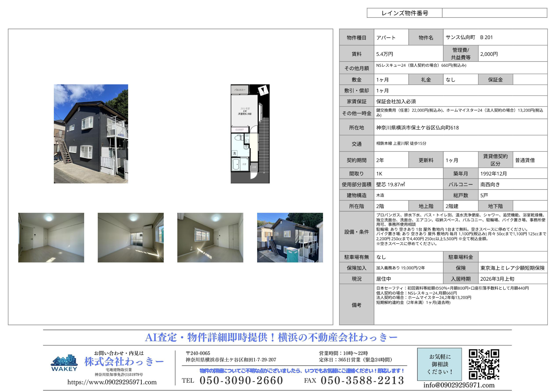
Task: Click the WAKEY company logo
Action: point(64,363)
